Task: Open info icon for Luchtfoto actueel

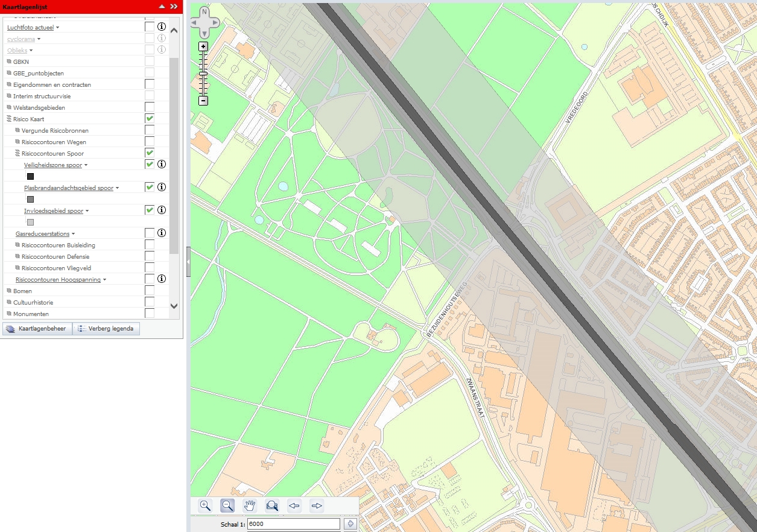Action: pyautogui.click(x=162, y=27)
